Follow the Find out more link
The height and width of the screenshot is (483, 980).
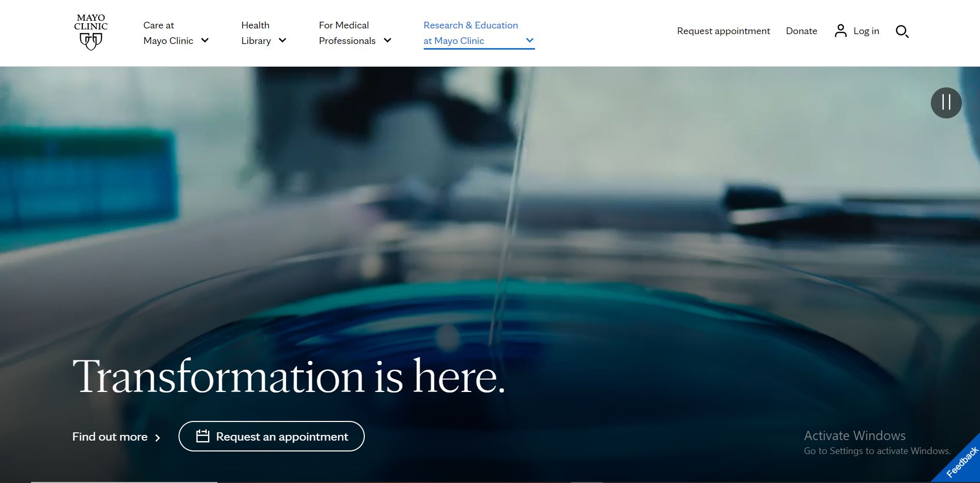(x=110, y=437)
